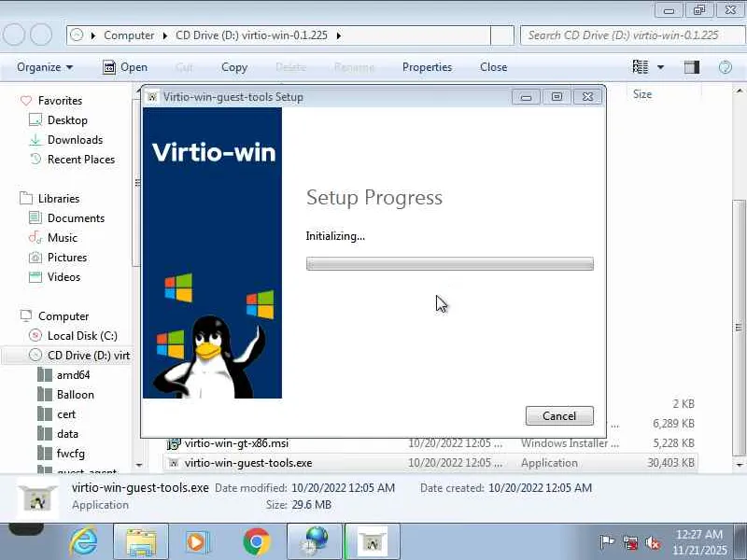
Task: Open Downloads in Favorites
Action: pyautogui.click(x=75, y=139)
